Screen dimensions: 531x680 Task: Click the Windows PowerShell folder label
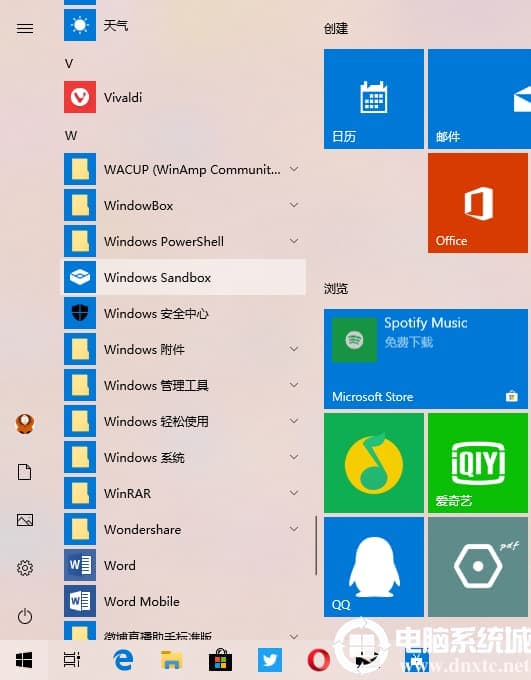pyautogui.click(x=164, y=242)
